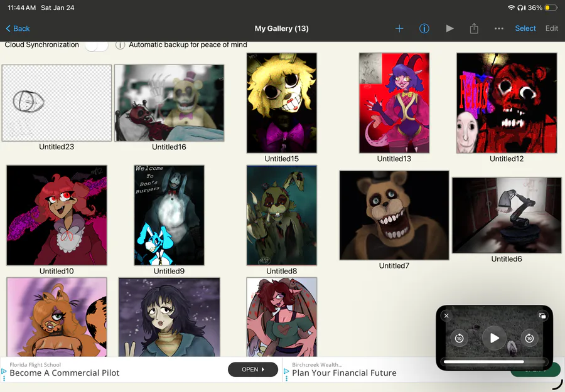Image resolution: width=565 pixels, height=392 pixels.
Task: Tap Edit in the top bar
Action: click(x=552, y=28)
